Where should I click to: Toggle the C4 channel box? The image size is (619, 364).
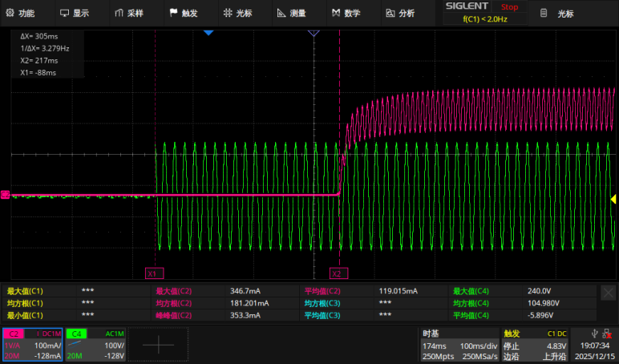(x=95, y=344)
